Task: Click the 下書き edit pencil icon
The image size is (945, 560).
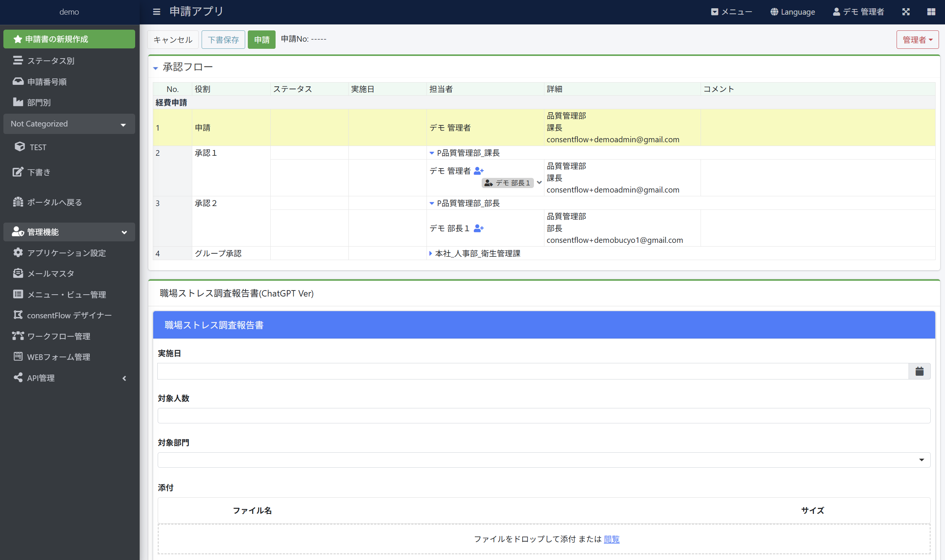Action: tap(18, 172)
